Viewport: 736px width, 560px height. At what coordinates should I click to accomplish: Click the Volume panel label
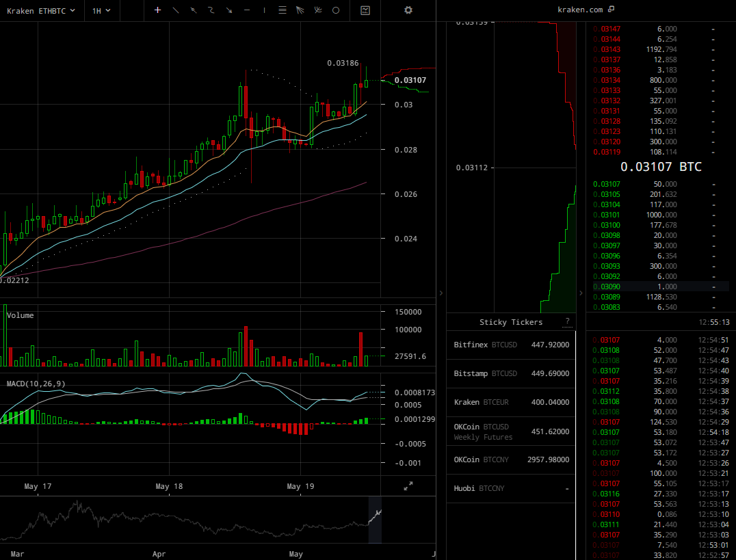[x=21, y=315]
